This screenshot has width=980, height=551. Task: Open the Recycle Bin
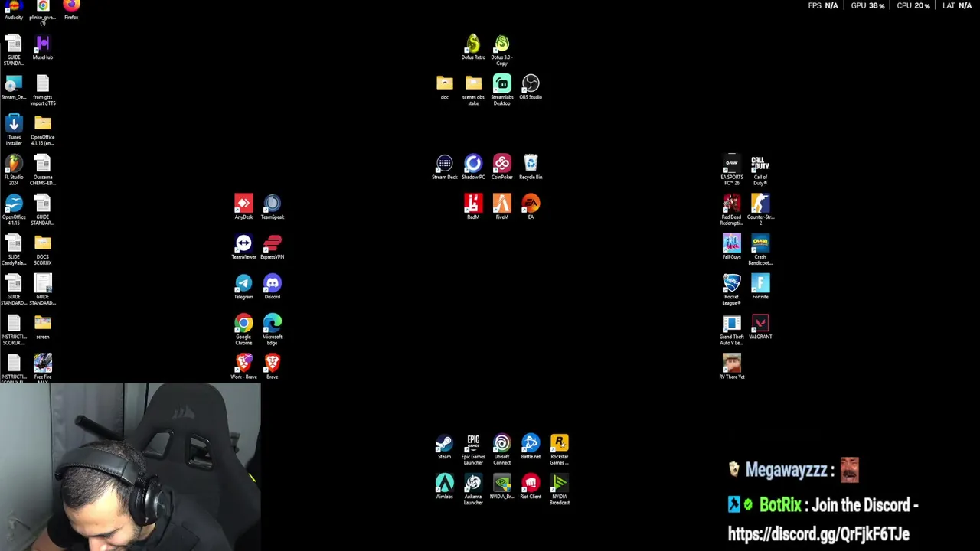coord(531,167)
